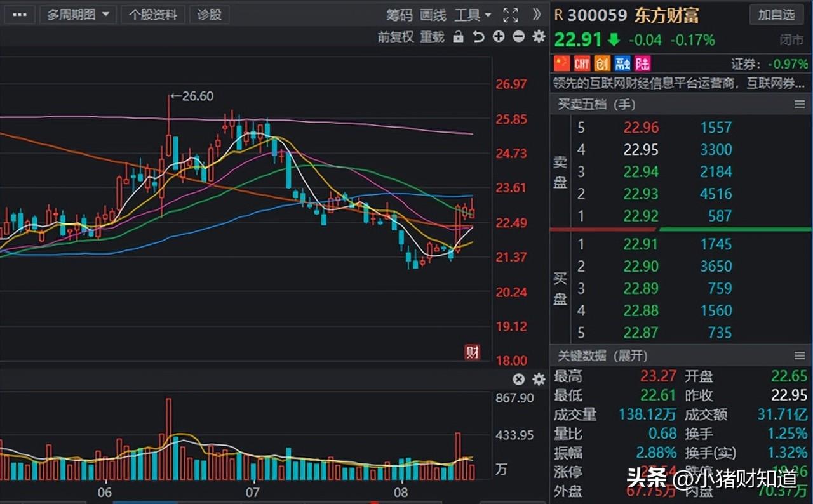Click the pink 陆 stock connect badge
The height and width of the screenshot is (504, 813).
click(x=643, y=63)
